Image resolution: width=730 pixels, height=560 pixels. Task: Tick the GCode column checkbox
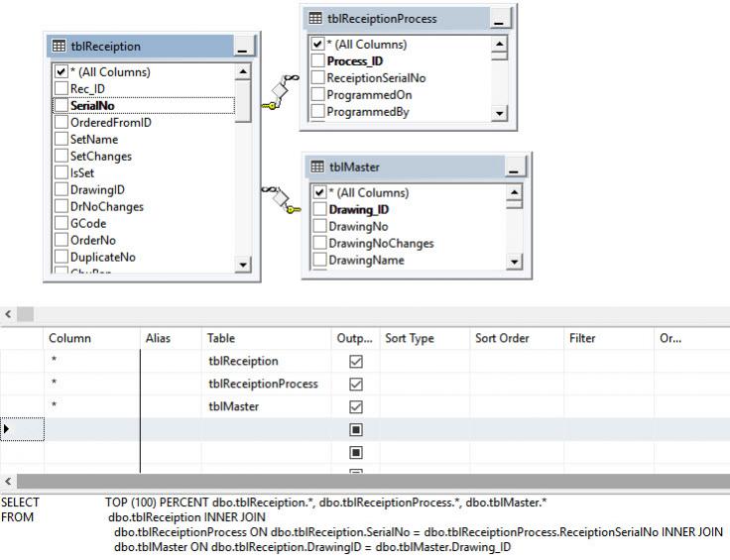pos(61,223)
